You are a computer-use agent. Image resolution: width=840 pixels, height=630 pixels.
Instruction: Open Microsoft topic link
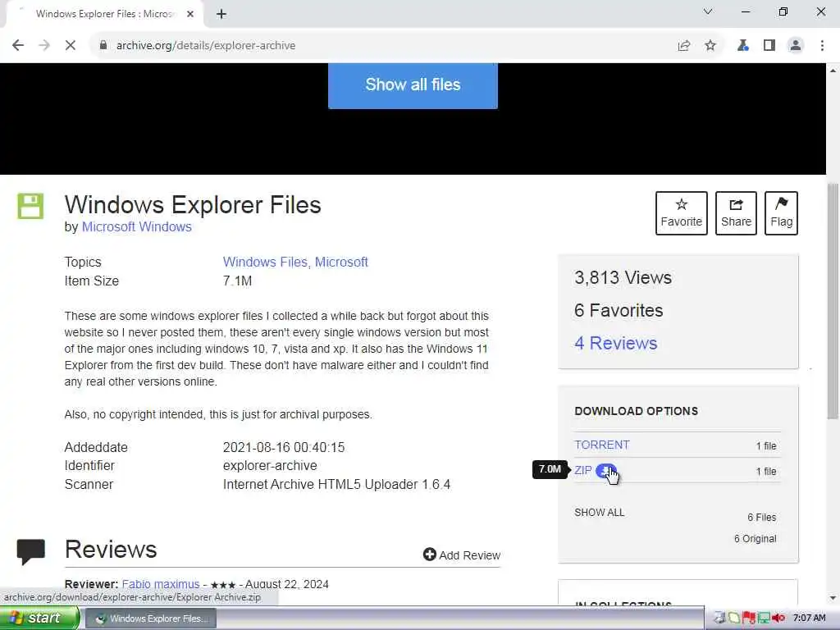pos(341,262)
